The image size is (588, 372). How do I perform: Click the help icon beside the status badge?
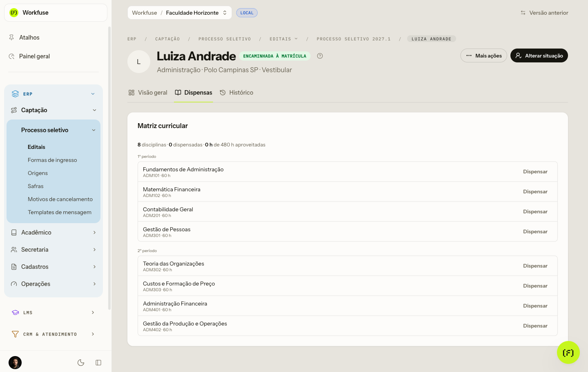(x=320, y=56)
